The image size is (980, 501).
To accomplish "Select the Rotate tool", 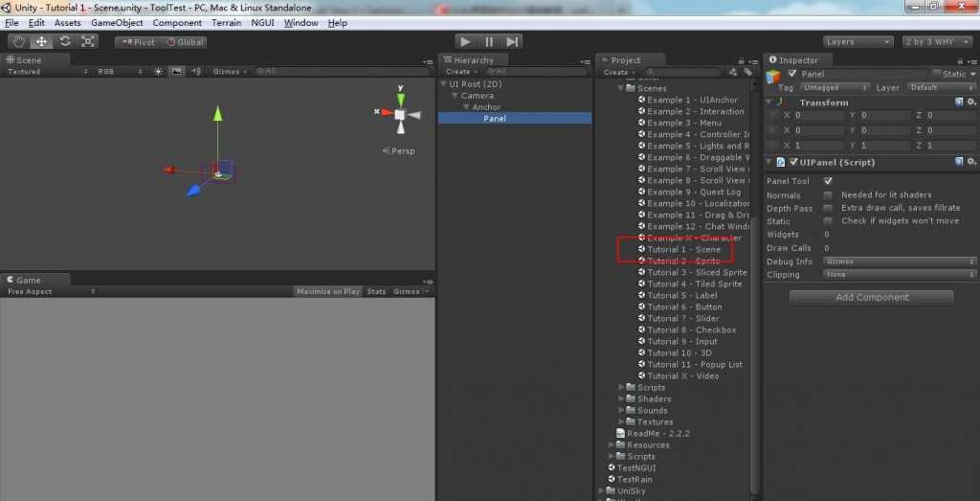I will tap(65, 42).
